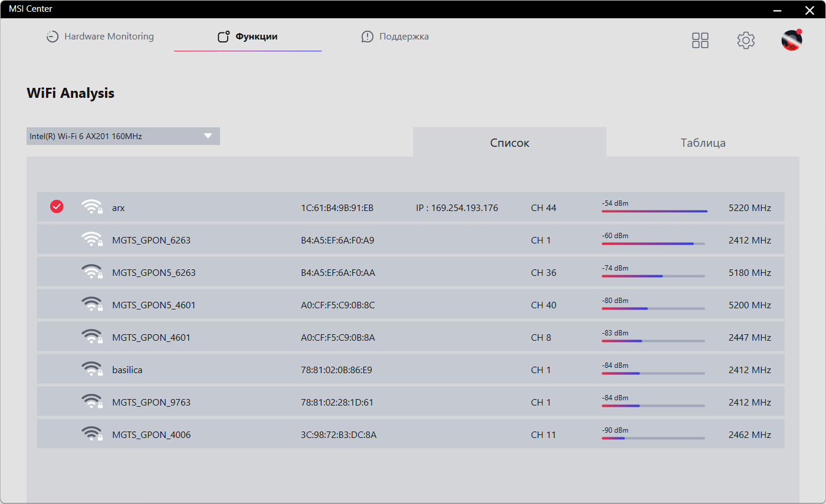The image size is (826, 504).
Task: Open the Поддержка tab
Action: point(395,37)
